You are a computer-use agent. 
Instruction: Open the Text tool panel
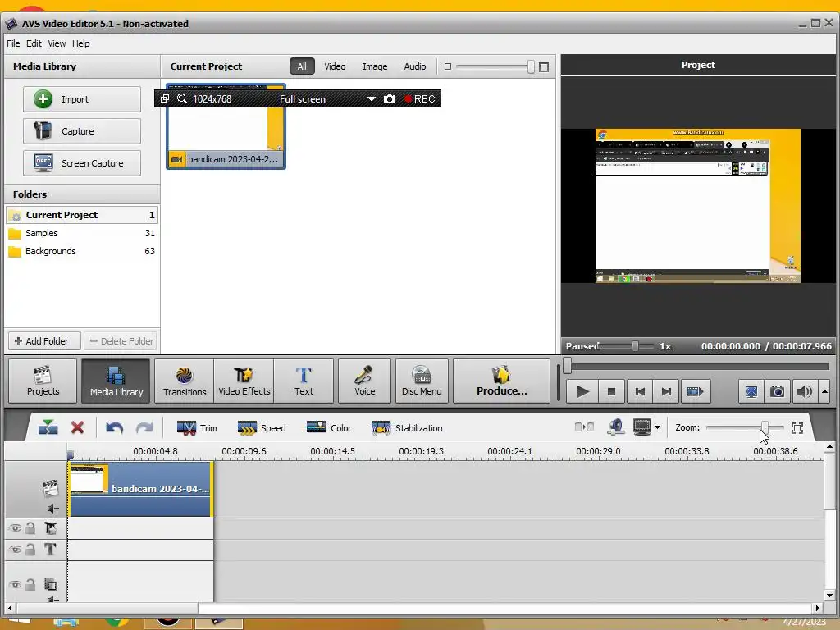click(304, 381)
